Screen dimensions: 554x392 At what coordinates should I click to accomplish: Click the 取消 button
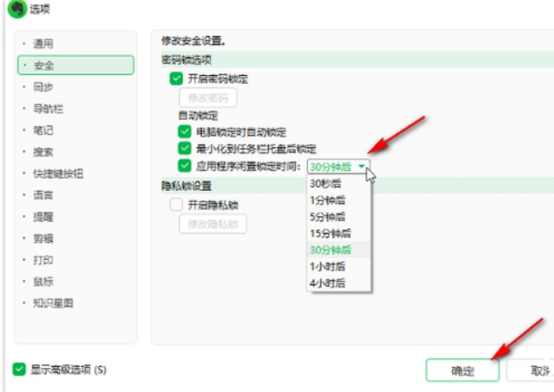coord(531,370)
